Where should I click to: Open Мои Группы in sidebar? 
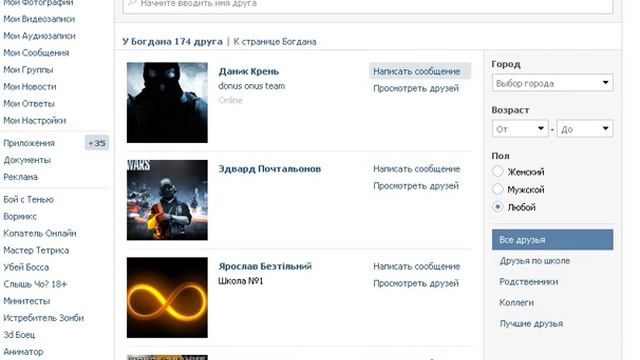click(28, 70)
